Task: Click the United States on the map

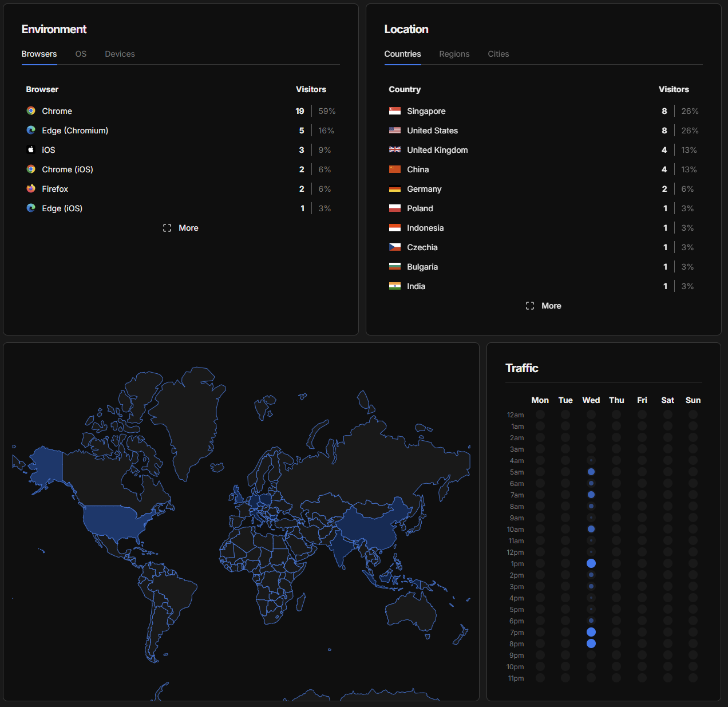Action: (114, 521)
